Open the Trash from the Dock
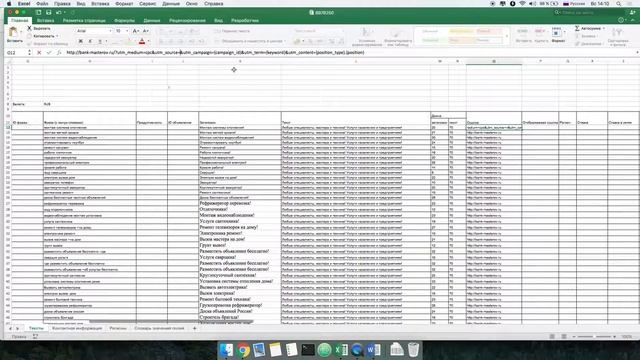Screen dimensions: 640x360 pyautogui.click(x=413, y=350)
